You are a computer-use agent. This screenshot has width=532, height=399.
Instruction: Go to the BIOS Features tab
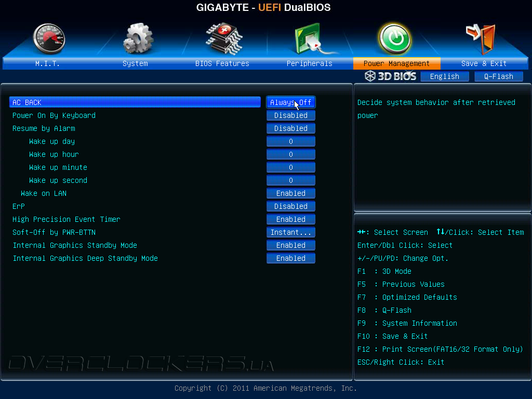click(x=222, y=63)
